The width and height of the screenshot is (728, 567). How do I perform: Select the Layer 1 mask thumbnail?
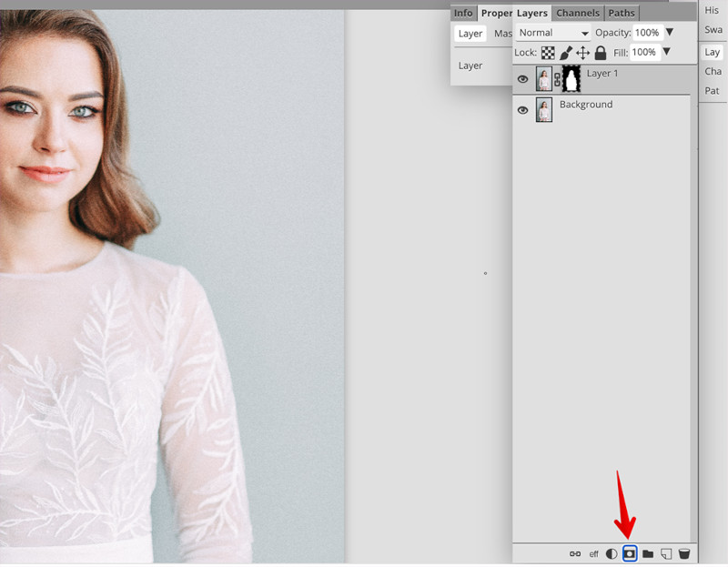[571, 79]
